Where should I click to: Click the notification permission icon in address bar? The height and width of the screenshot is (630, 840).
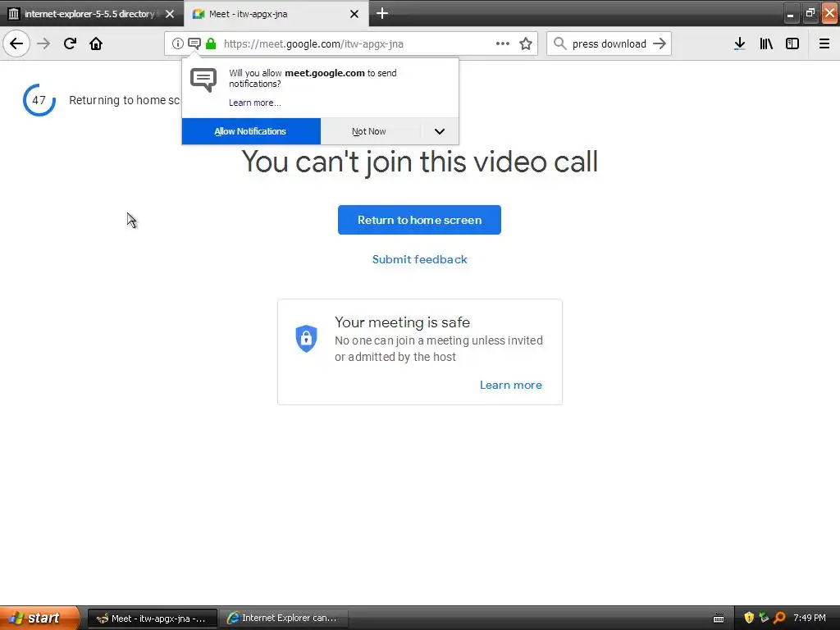coord(194,43)
